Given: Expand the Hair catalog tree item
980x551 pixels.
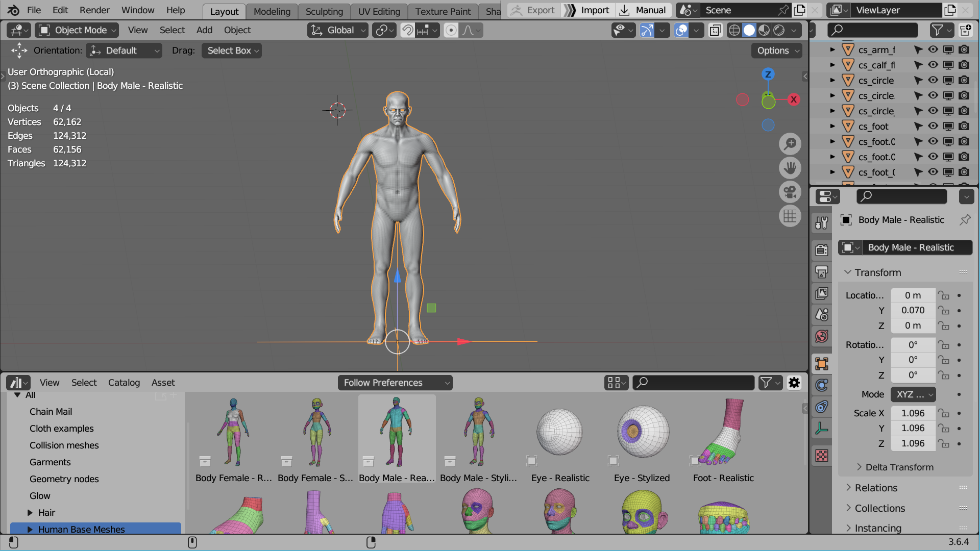Looking at the screenshot, I should point(30,513).
